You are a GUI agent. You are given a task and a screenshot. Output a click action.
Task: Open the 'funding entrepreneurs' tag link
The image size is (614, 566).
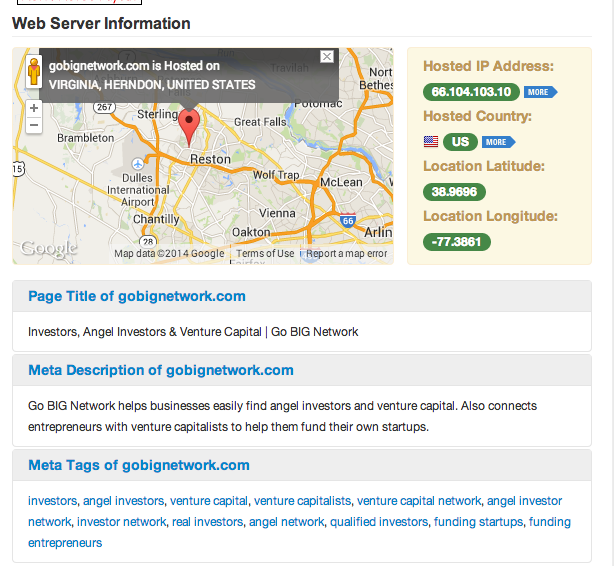point(550,522)
